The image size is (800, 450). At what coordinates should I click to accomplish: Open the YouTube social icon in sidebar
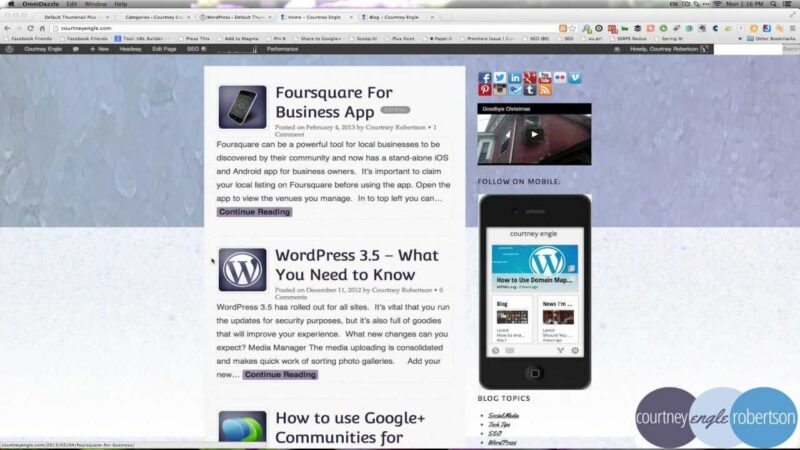[545, 78]
